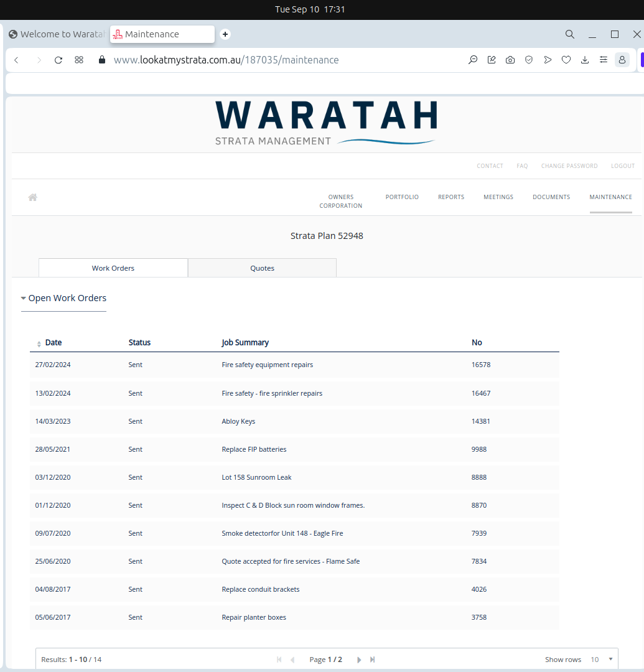Open the Portfolio menu

click(402, 197)
